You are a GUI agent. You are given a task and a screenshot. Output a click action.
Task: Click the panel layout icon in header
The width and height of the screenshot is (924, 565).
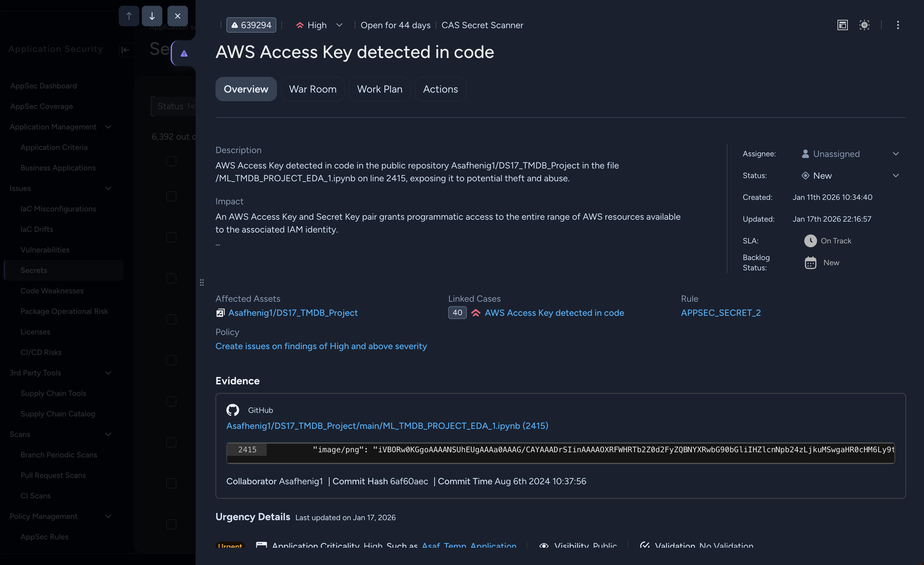pyautogui.click(x=842, y=25)
